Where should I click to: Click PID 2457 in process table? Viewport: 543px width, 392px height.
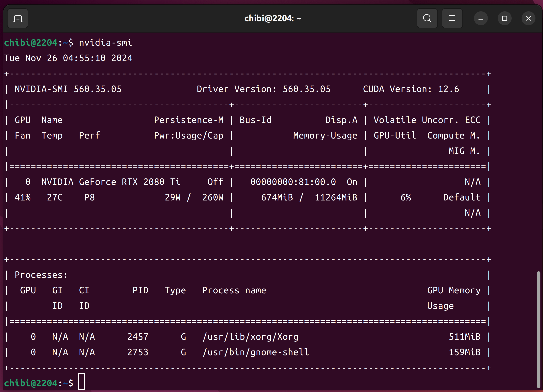pos(138,337)
